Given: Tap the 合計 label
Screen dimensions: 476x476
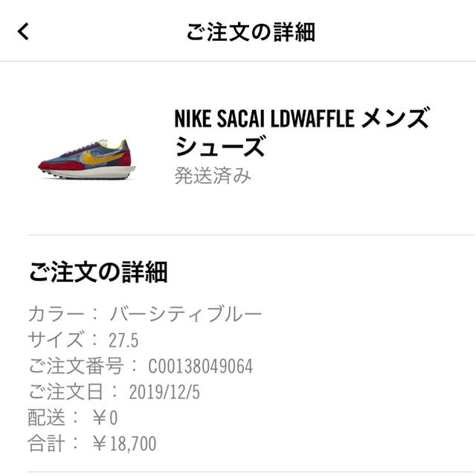Looking at the screenshot, I should [x=46, y=443].
